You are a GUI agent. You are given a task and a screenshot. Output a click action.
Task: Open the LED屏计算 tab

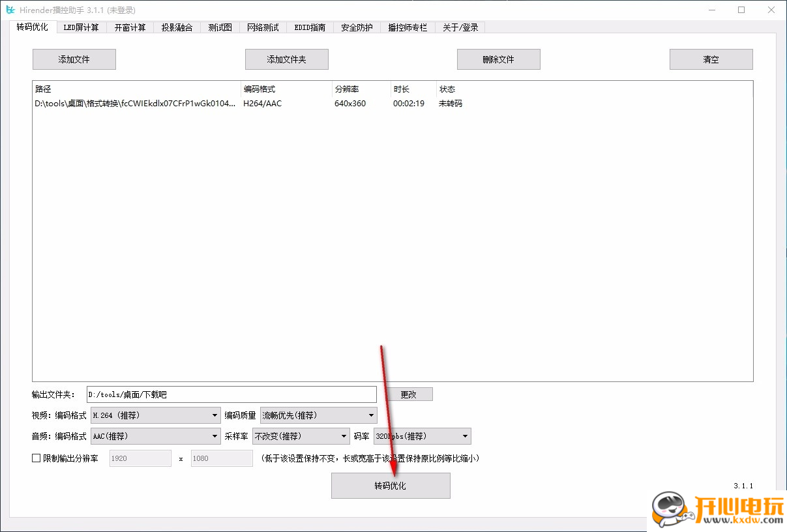(x=82, y=27)
